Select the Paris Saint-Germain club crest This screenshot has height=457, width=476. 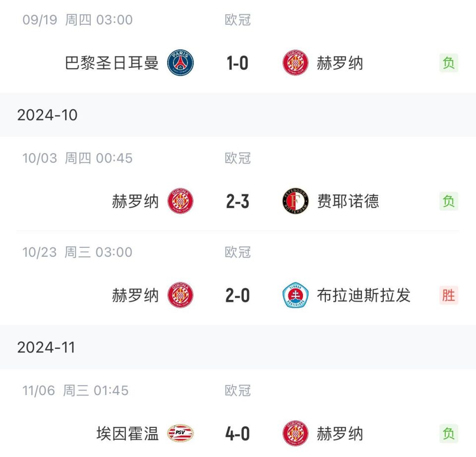coord(181,63)
